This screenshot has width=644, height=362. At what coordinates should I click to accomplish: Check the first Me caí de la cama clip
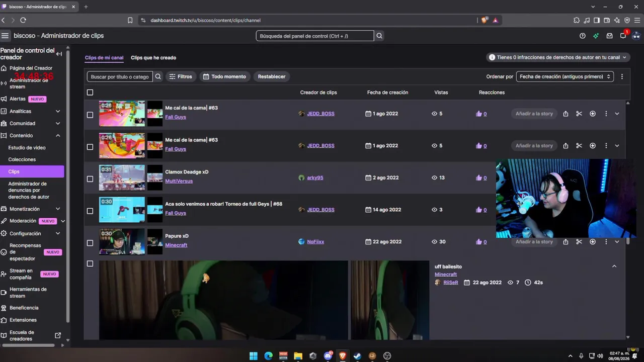point(90,115)
